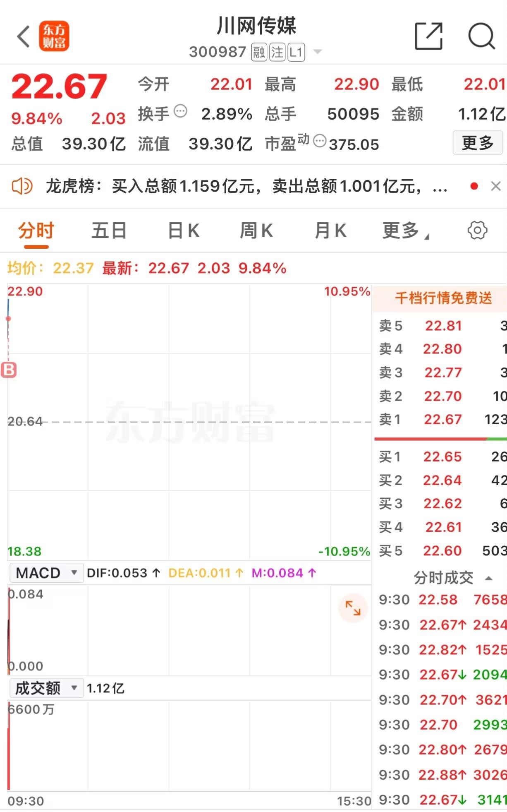507x812 pixels.
Task: Tap the buy/sell ratio bar
Action: pos(440,438)
